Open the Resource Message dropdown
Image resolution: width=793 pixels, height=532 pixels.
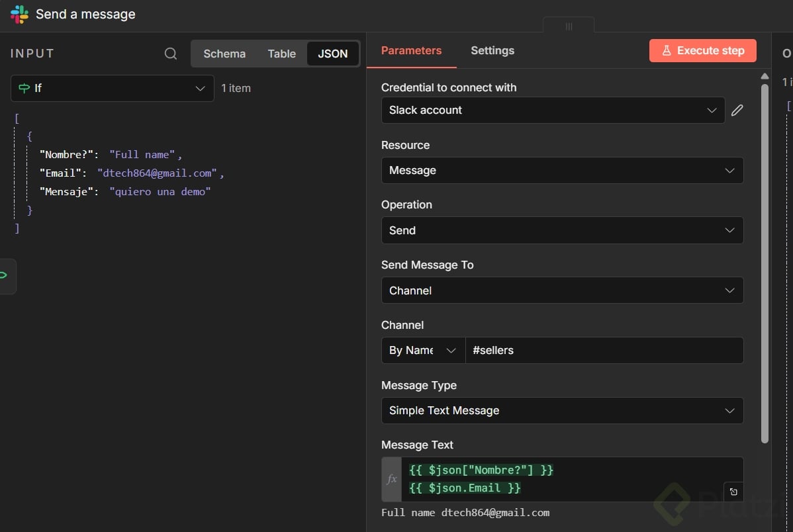(x=562, y=171)
